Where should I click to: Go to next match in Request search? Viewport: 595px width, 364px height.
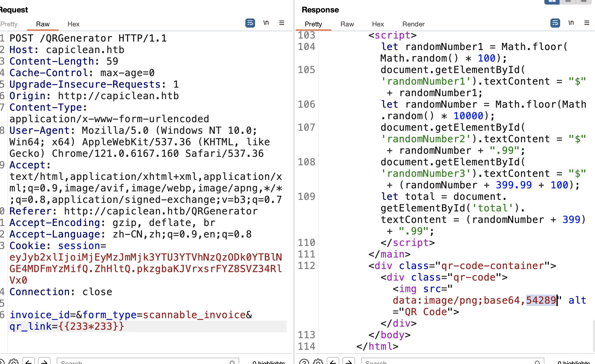point(44,362)
